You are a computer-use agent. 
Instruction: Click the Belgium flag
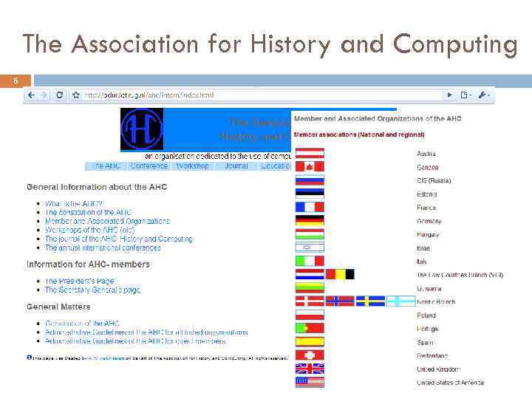click(x=340, y=274)
